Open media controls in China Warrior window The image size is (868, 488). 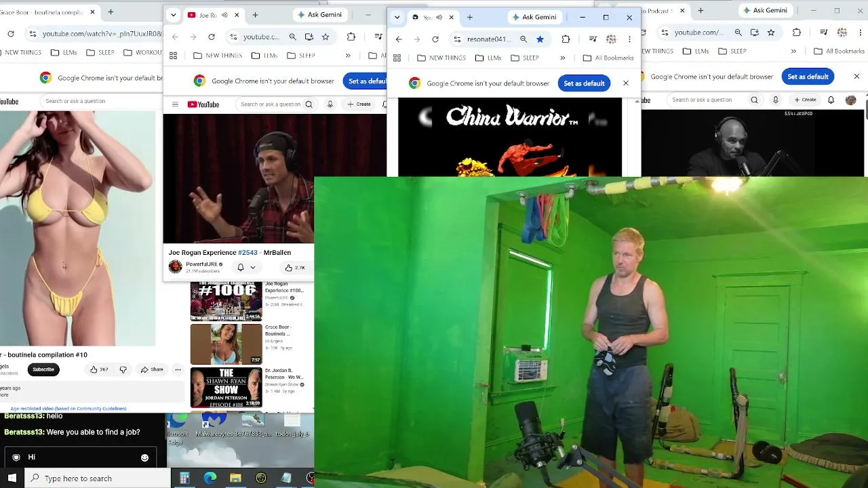click(x=593, y=39)
